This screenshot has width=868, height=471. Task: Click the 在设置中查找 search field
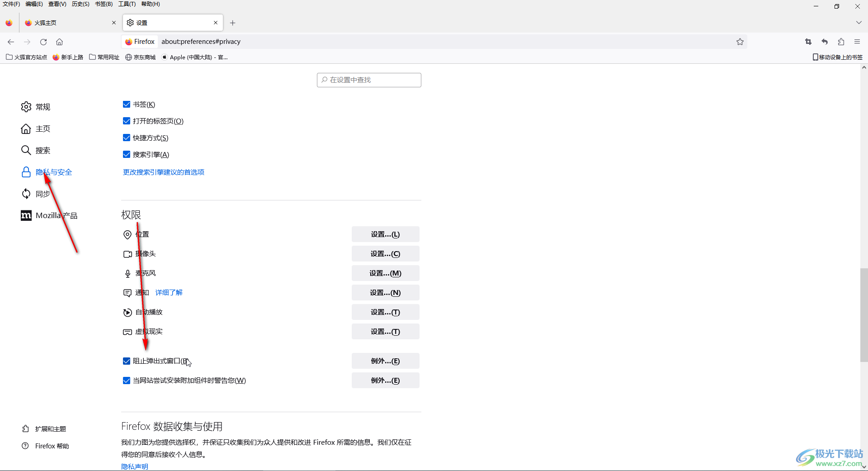[x=369, y=80]
